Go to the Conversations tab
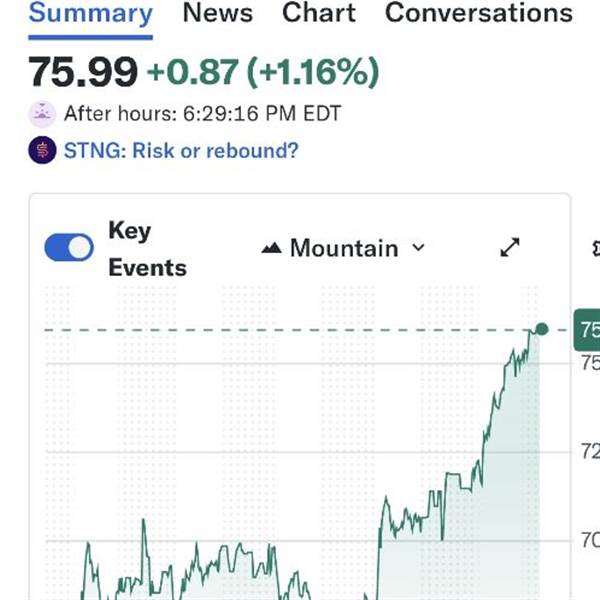Image resolution: width=600 pixels, height=600 pixels. coord(478,13)
